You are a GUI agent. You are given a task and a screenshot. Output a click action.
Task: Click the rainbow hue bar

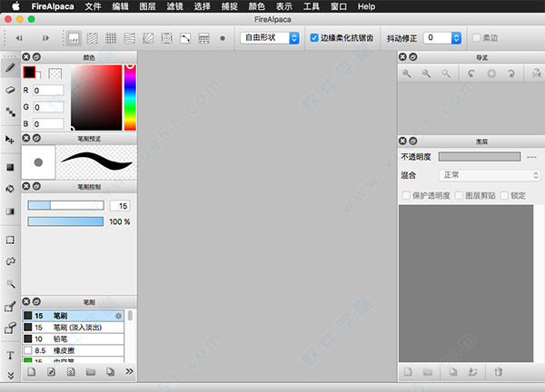tap(130, 97)
